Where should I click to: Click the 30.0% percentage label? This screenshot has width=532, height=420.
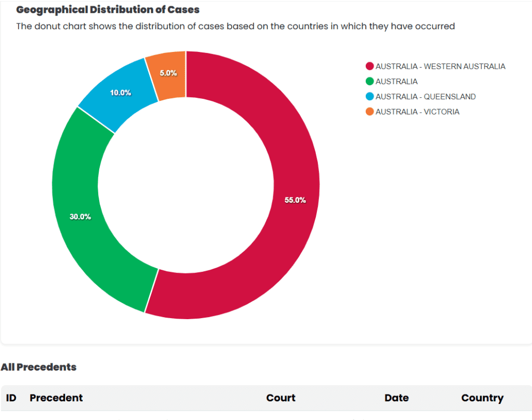(x=80, y=217)
